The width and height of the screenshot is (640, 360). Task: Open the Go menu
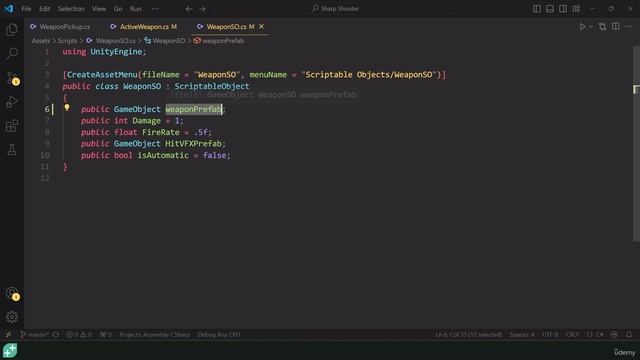(x=118, y=9)
